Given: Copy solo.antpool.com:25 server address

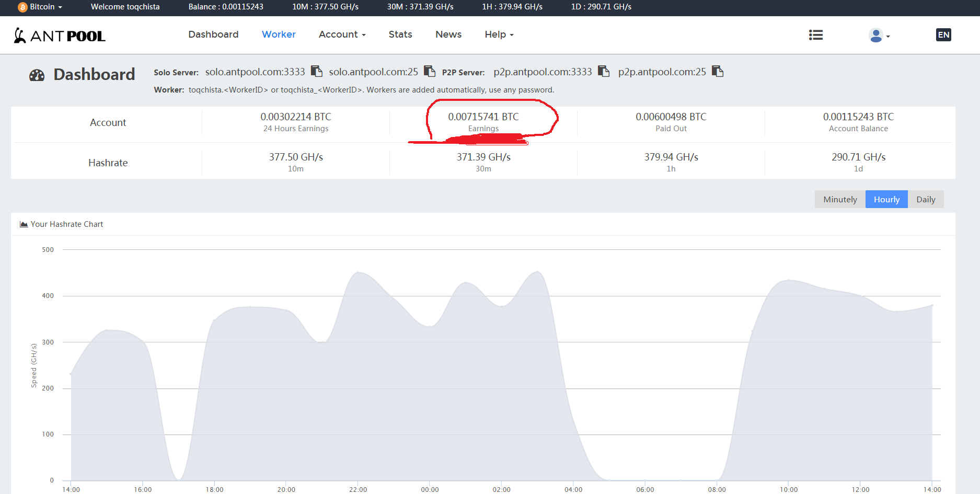Looking at the screenshot, I should 429,71.
